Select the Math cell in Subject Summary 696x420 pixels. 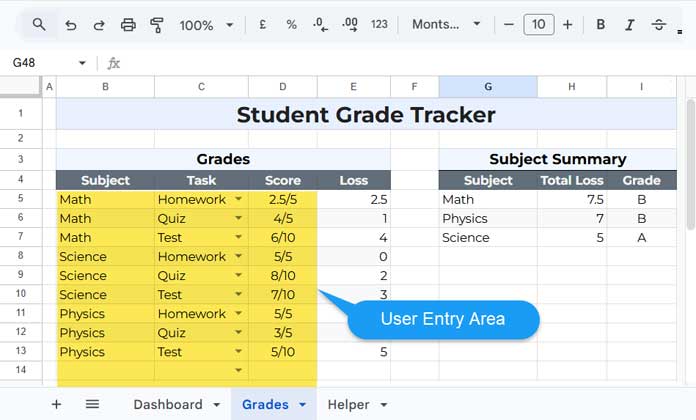tap(488, 199)
